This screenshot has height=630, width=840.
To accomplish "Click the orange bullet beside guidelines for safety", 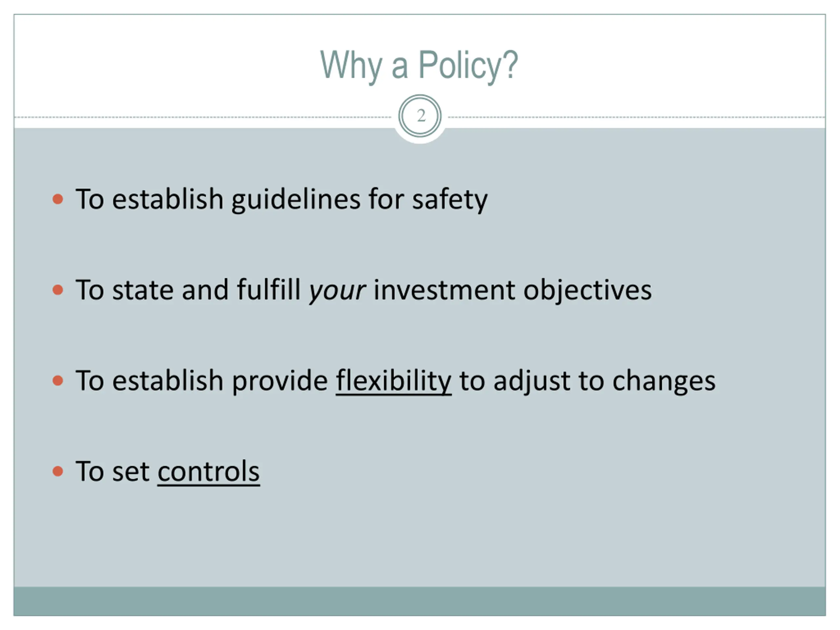I will 58,199.
